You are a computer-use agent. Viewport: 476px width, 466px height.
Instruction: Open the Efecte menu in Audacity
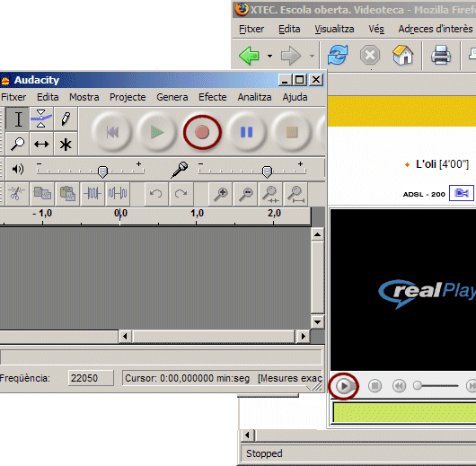[213, 97]
